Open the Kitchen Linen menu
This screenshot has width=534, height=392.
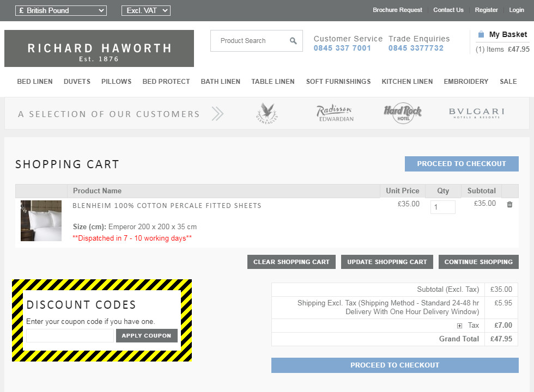407,82
